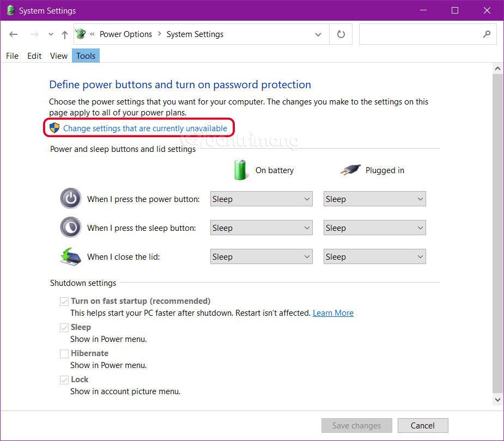Click the search magnifier icon
The width and height of the screenshot is (504, 441).
[x=487, y=34]
